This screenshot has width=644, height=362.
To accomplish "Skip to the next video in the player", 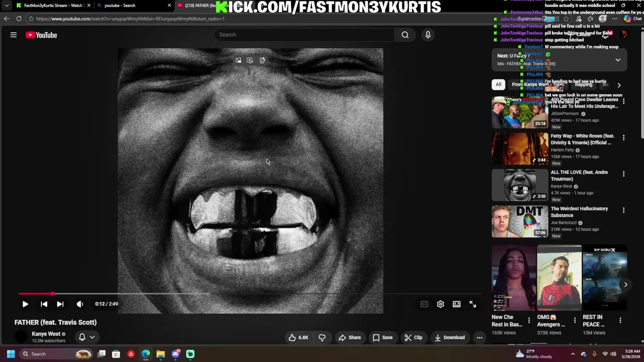I will pos(60,304).
